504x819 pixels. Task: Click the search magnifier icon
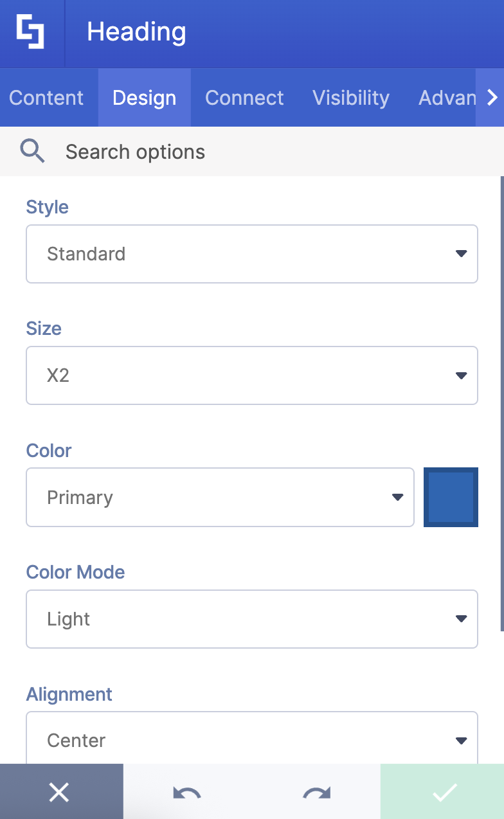click(32, 151)
